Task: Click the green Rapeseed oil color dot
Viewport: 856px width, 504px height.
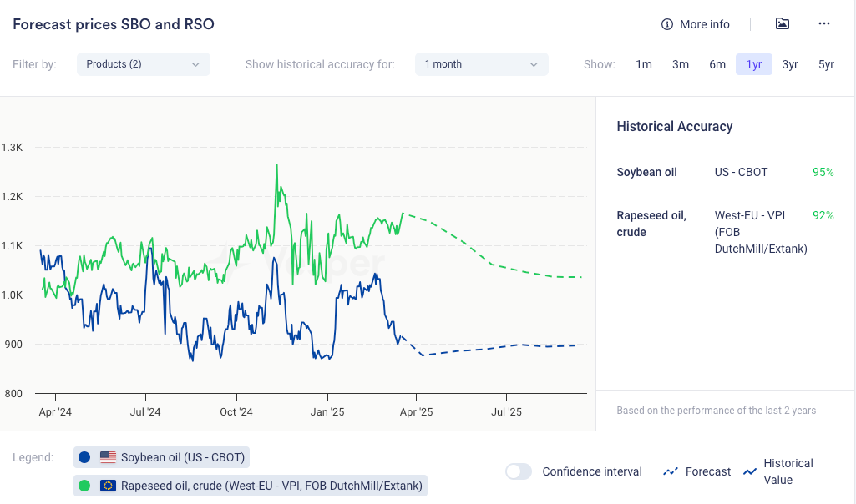Action: pos(84,486)
